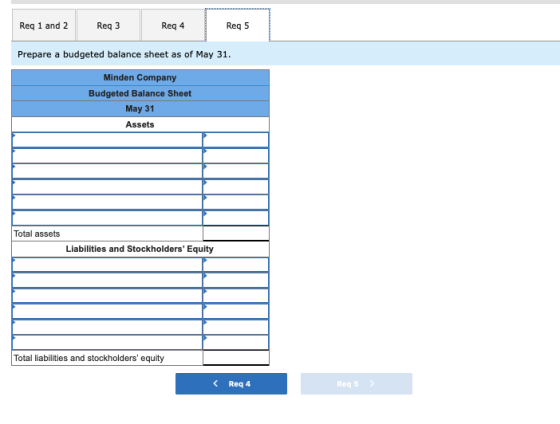Click first liabilities amount field

236,265
